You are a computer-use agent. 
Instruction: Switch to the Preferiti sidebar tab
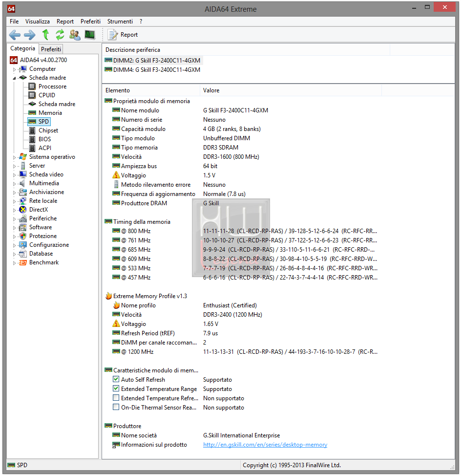pos(51,49)
